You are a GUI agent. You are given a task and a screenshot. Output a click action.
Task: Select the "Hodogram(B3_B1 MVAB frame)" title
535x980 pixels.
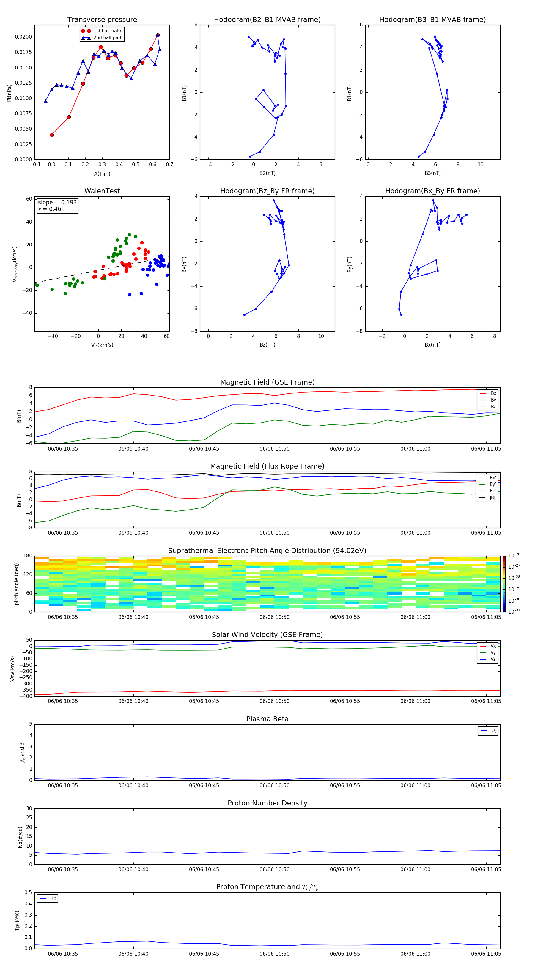click(432, 20)
